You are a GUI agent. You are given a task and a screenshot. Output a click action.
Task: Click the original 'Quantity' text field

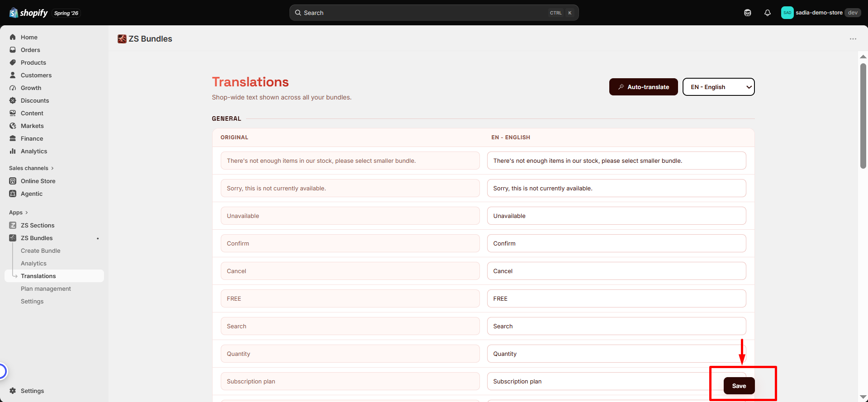[x=350, y=354]
